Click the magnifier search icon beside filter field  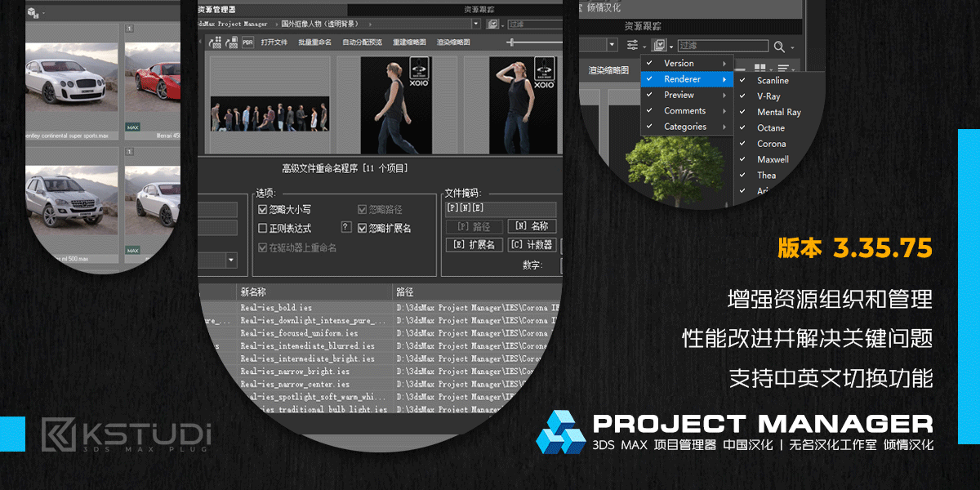pos(779,47)
